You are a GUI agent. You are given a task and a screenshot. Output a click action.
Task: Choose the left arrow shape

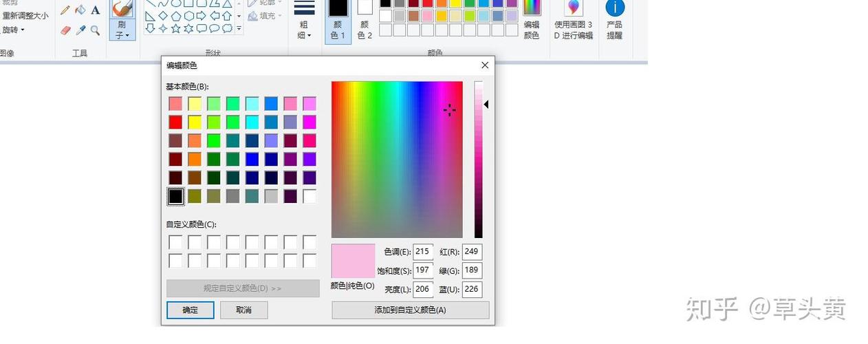[x=215, y=16]
